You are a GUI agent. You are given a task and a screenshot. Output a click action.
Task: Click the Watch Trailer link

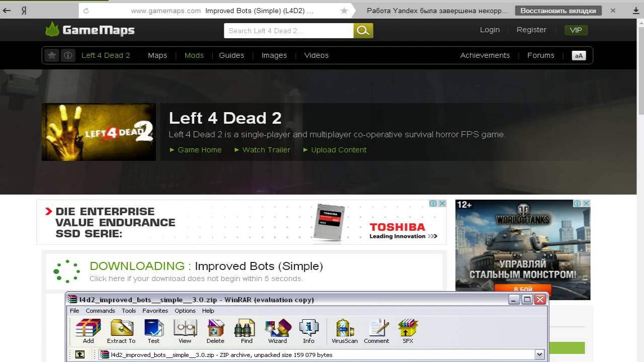[x=266, y=150]
